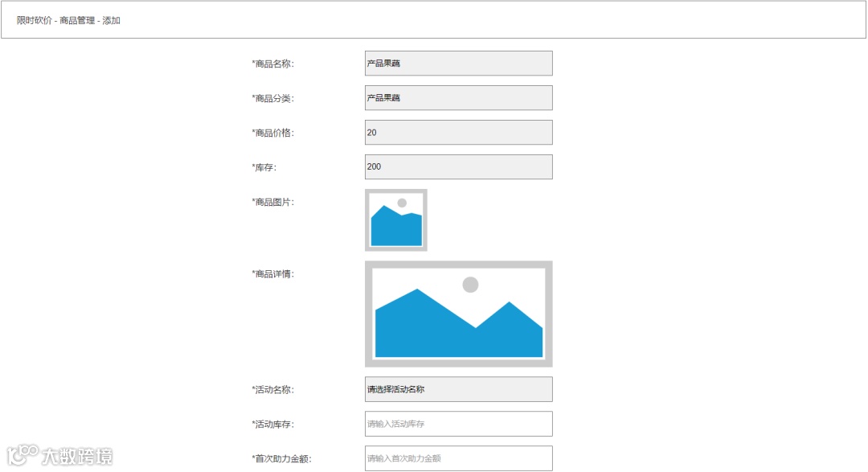Click the small 商品图片 thumbnail

coord(395,220)
